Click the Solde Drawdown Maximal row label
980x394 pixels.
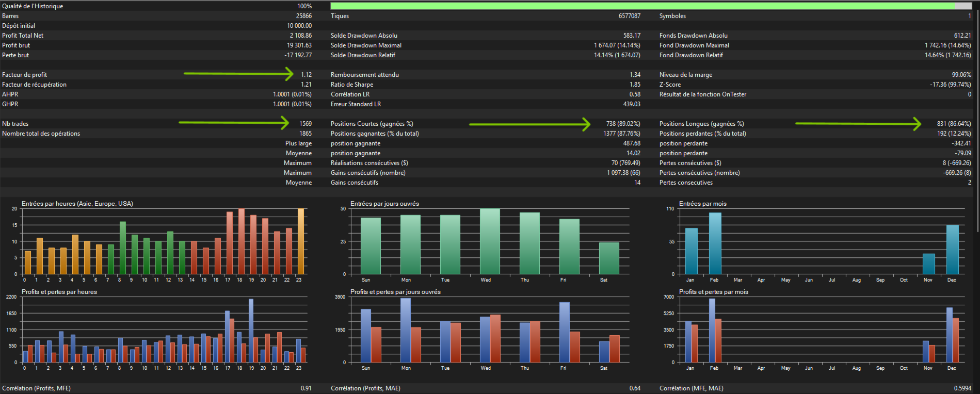click(x=366, y=45)
